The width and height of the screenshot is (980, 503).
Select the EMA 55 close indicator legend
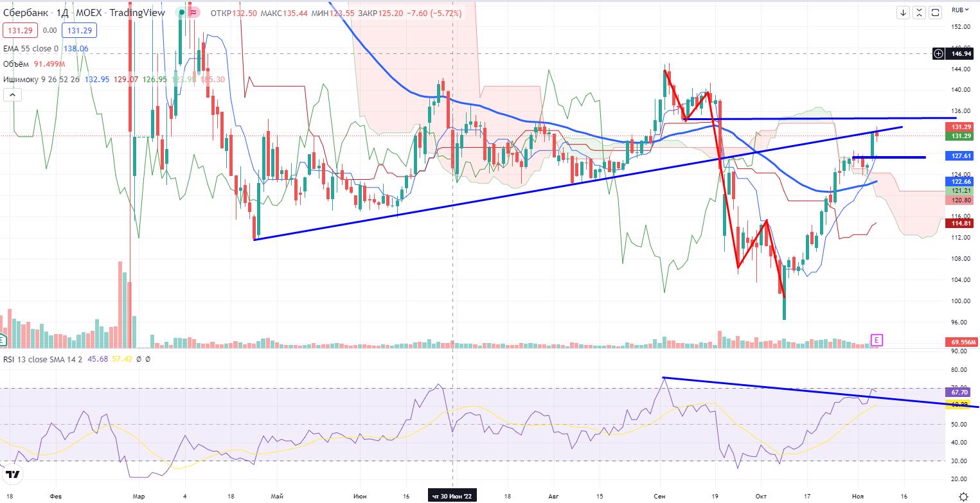(x=30, y=48)
